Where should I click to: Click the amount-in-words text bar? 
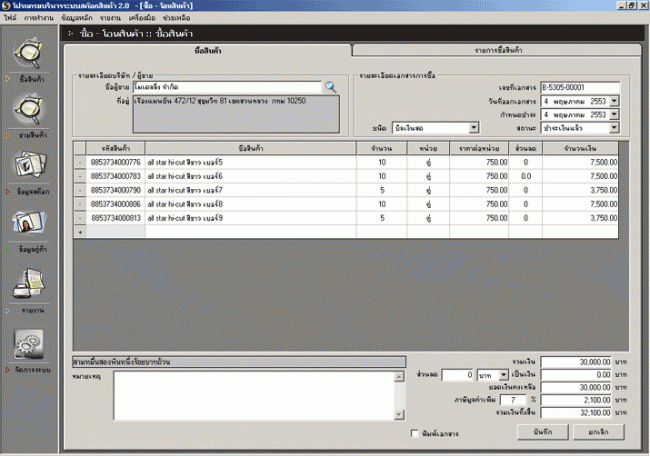click(239, 362)
